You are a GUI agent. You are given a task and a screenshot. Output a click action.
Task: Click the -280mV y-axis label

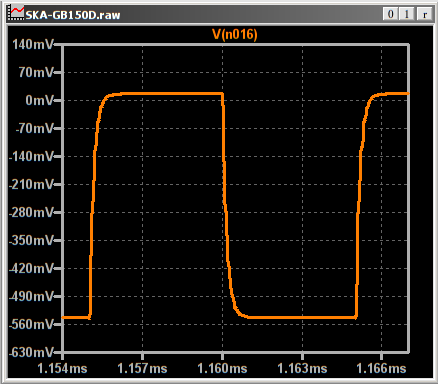31,212
